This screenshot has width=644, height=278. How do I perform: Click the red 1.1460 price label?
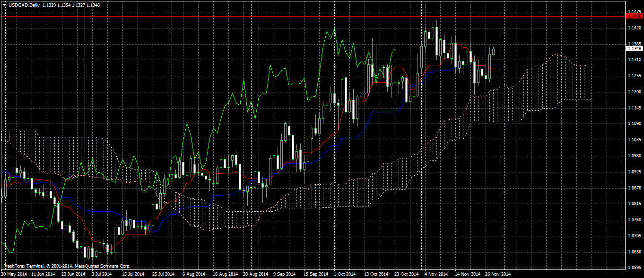click(x=634, y=16)
